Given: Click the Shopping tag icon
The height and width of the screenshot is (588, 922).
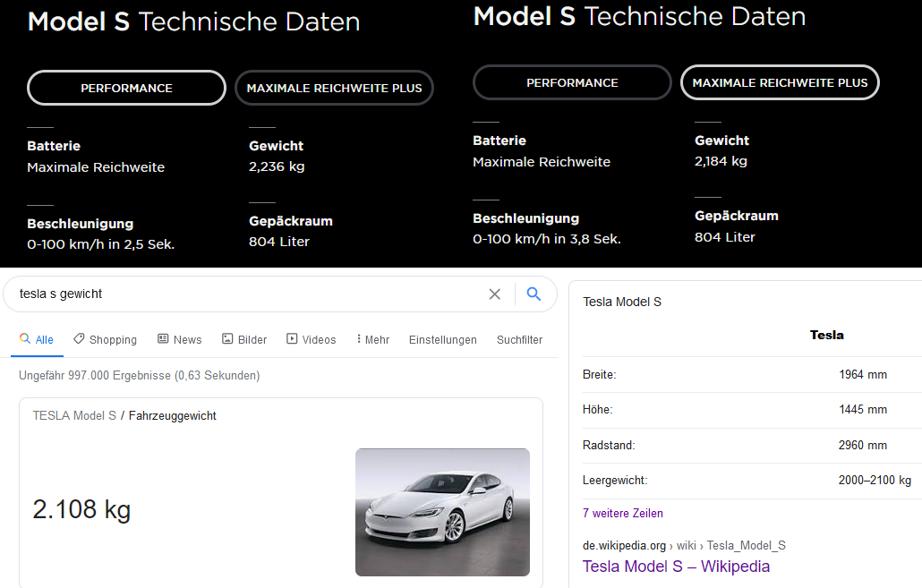Looking at the screenshot, I should pos(79,338).
